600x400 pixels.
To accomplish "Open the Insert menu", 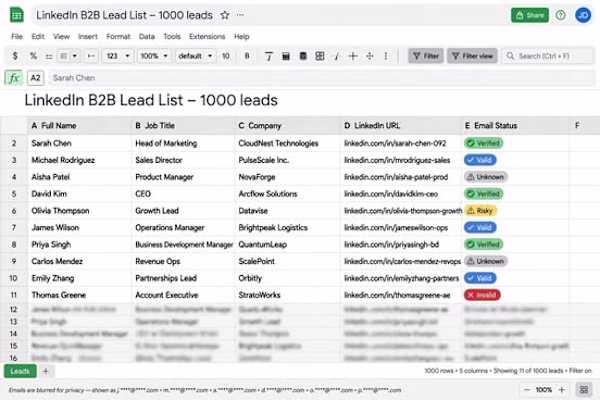I will [88, 37].
